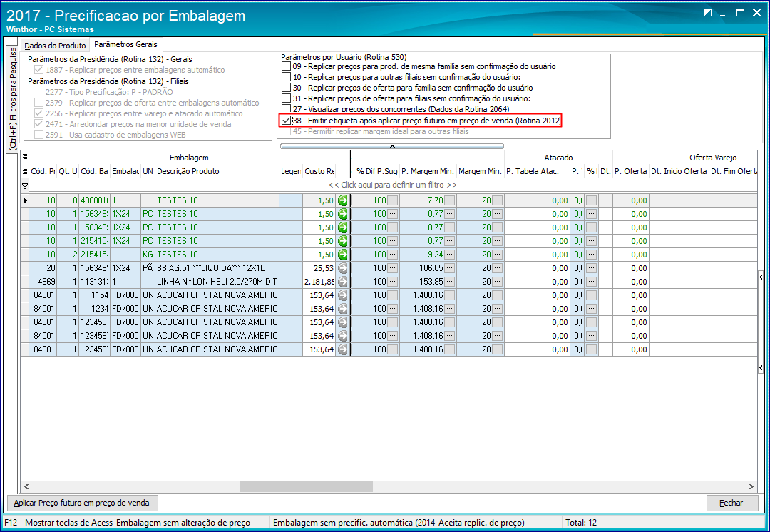Screen dimensions: 770x532
Task: Click gray arrow icon in BB AG.51 LIQUIDA row
Action: click(343, 268)
